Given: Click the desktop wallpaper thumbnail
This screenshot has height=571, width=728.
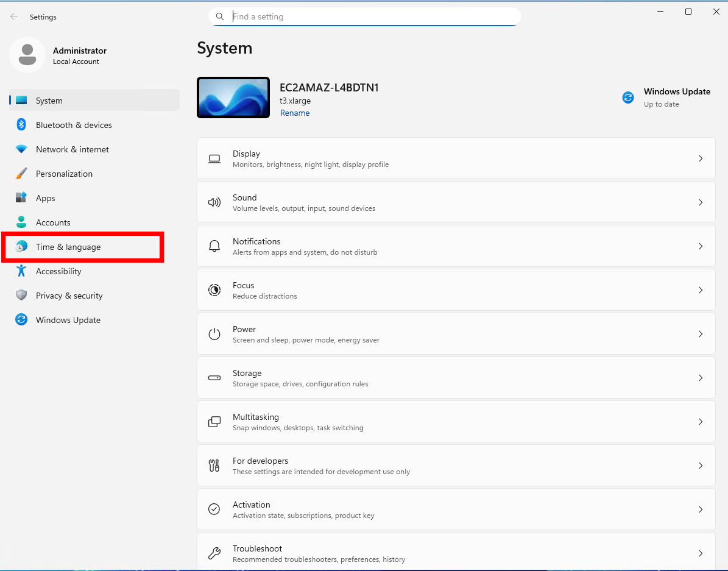Looking at the screenshot, I should click(233, 98).
